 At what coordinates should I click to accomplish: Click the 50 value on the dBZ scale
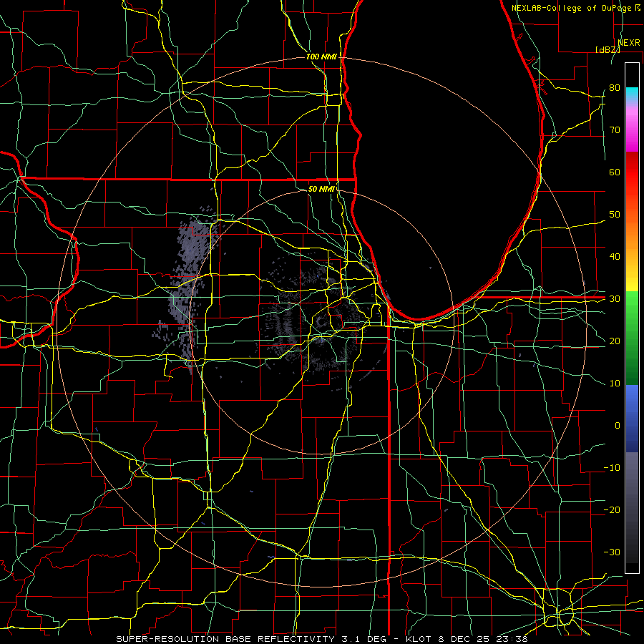(x=615, y=215)
